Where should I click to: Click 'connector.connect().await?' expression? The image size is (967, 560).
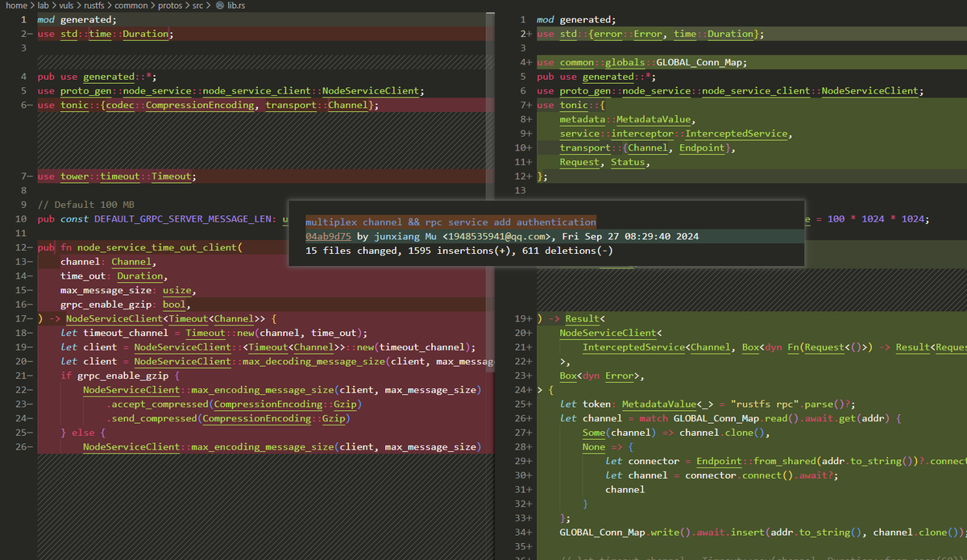point(762,475)
